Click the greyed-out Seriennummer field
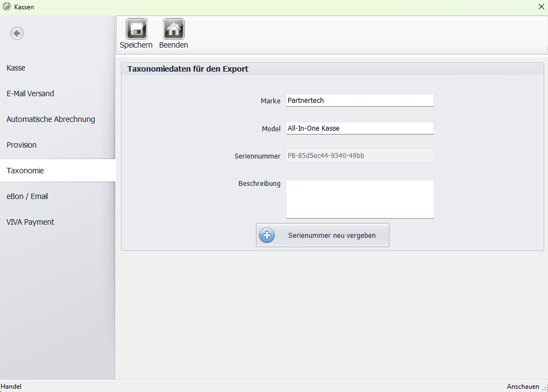This screenshot has height=392, width=548. (359, 156)
